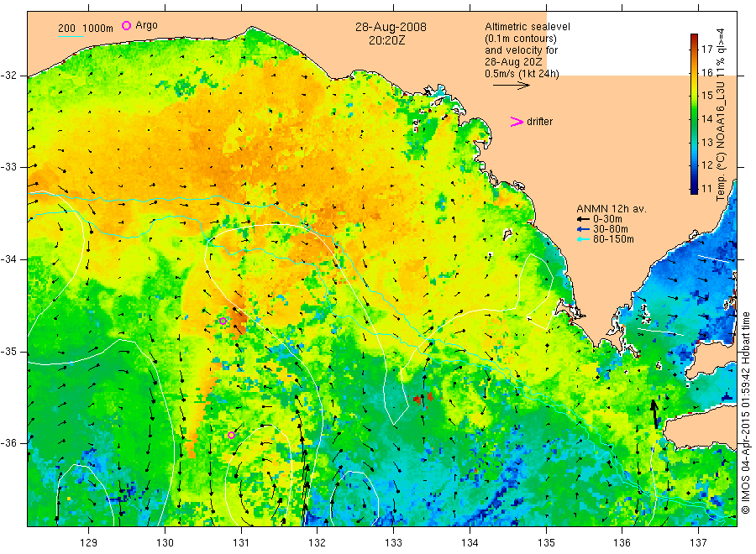Click the cyan isobath line sample under 200

(71, 36)
